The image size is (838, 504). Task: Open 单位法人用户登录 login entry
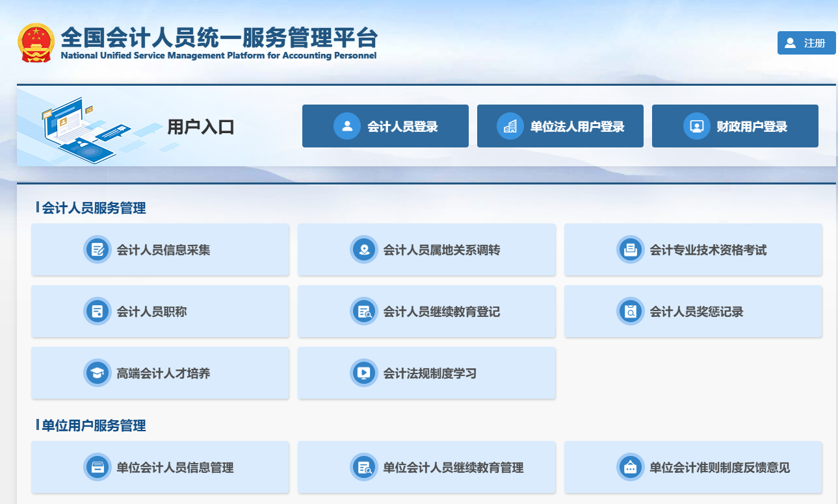tap(560, 126)
